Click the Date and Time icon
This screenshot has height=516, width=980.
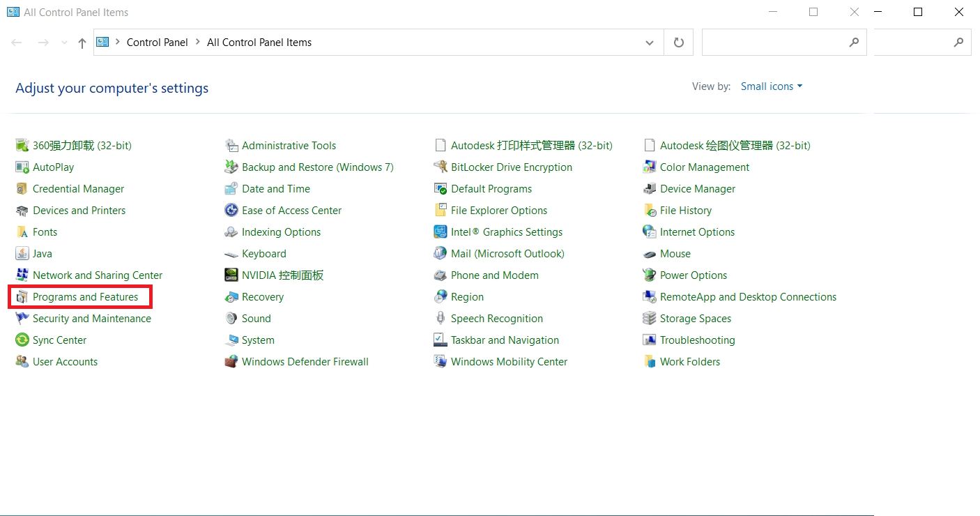pos(231,188)
